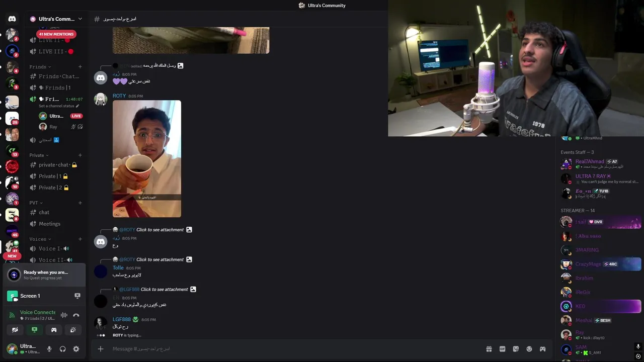Screen dimensions: 644x362
Task: Open ULTRA 7 RAY member profile
Action: [x=600, y=178]
